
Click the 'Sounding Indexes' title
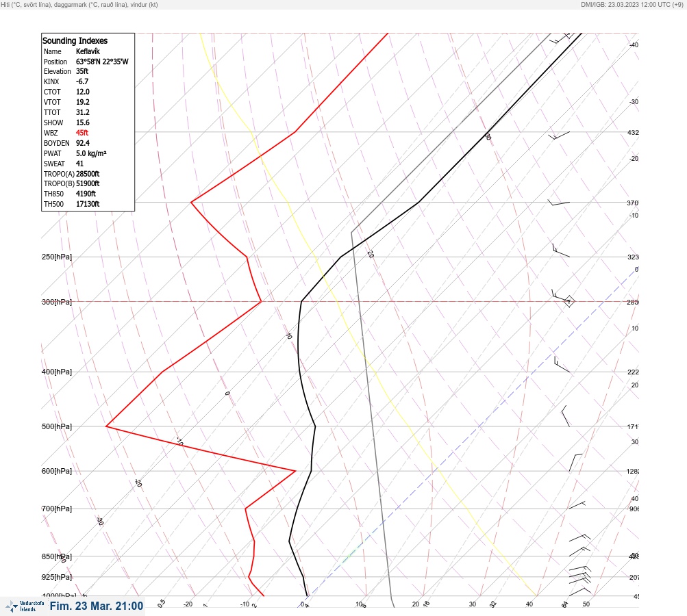pyautogui.click(x=75, y=40)
